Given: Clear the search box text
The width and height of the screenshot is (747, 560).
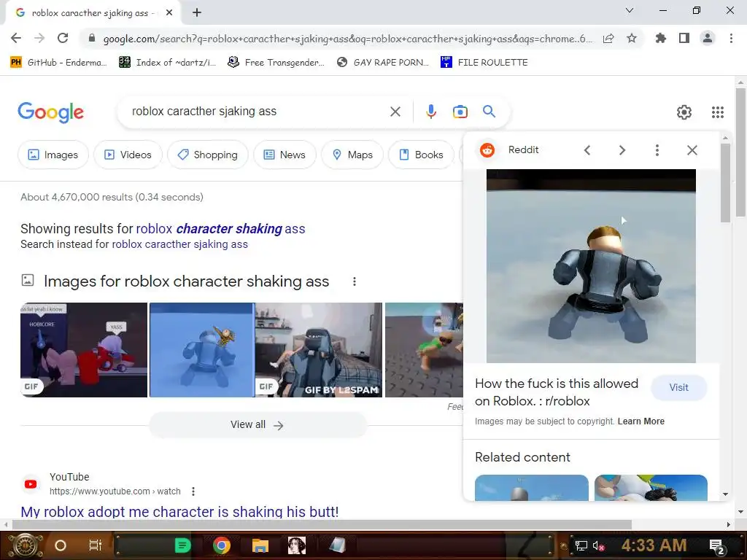Looking at the screenshot, I should pos(395,112).
